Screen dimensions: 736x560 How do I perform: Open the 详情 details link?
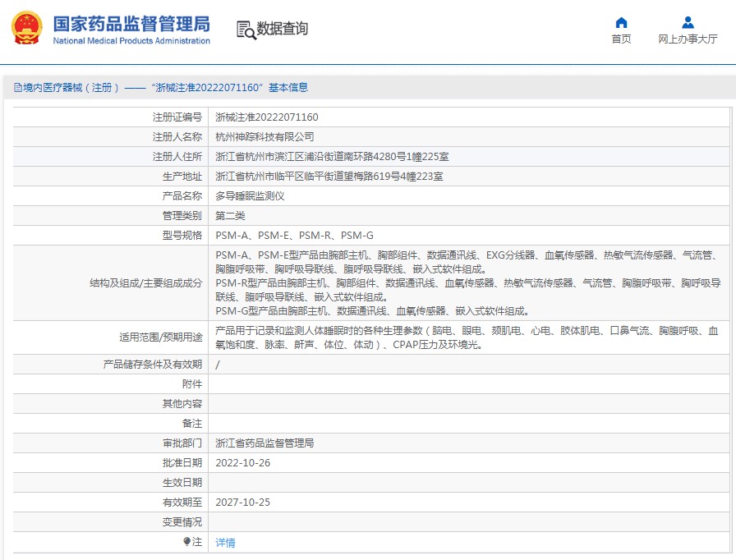coord(225,543)
